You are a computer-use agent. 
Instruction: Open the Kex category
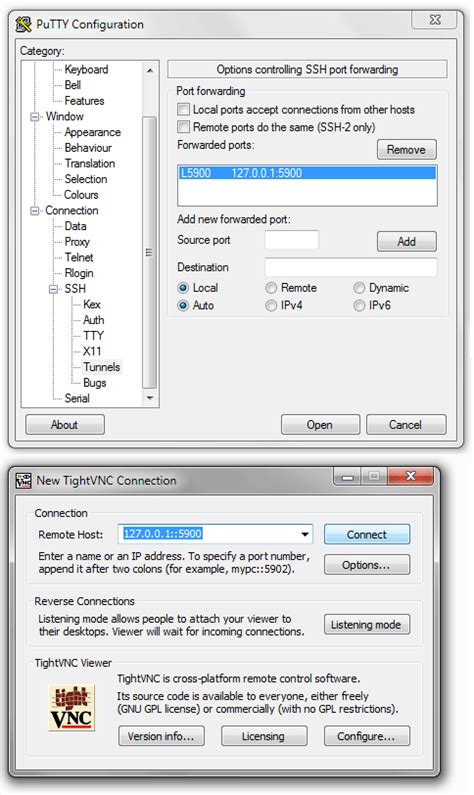pyautogui.click(x=92, y=305)
